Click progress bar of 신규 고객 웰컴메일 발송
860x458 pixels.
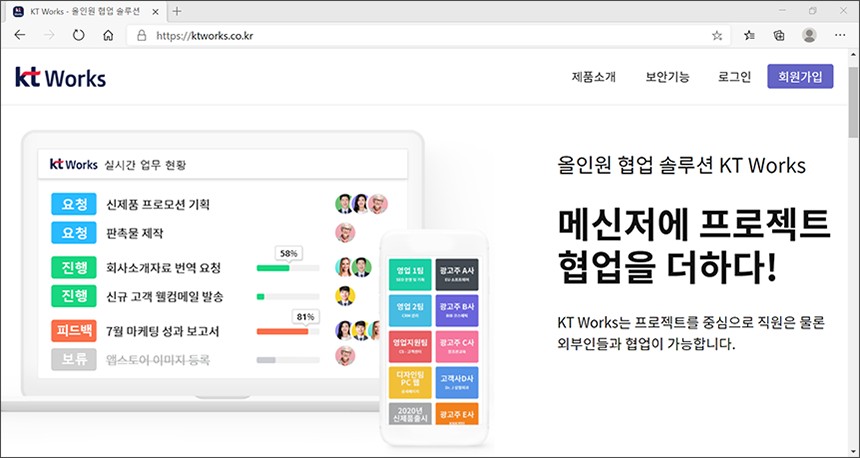point(288,297)
